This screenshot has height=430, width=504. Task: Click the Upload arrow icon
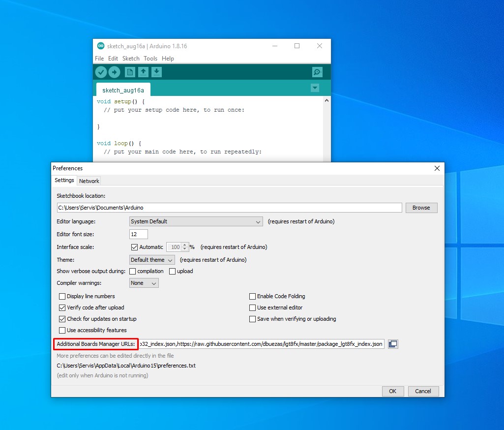114,72
